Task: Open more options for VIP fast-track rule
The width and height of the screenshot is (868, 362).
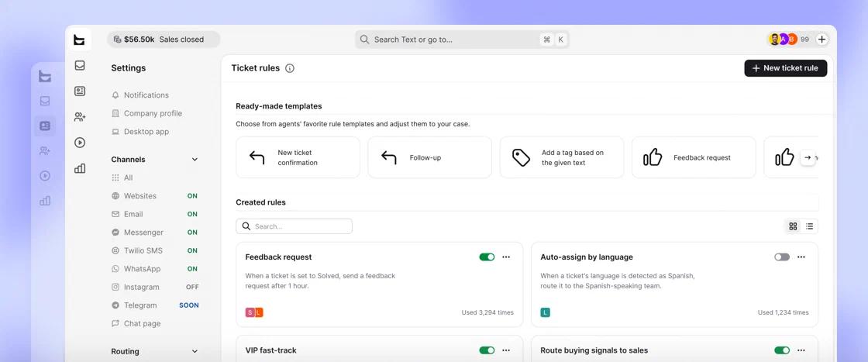Action: coord(506,350)
